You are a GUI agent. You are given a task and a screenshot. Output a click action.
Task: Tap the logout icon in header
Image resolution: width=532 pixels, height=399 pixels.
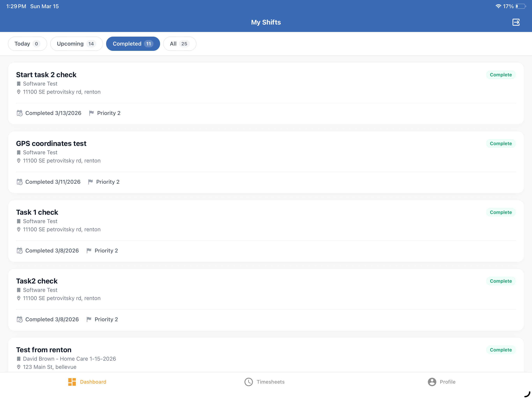[516, 22]
